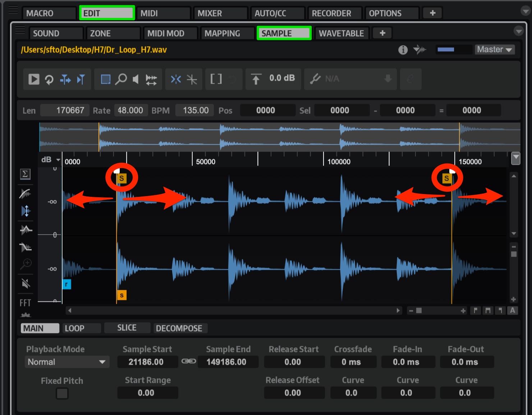Click the 'A' auto zoom button
532x415 pixels.
[513, 310]
